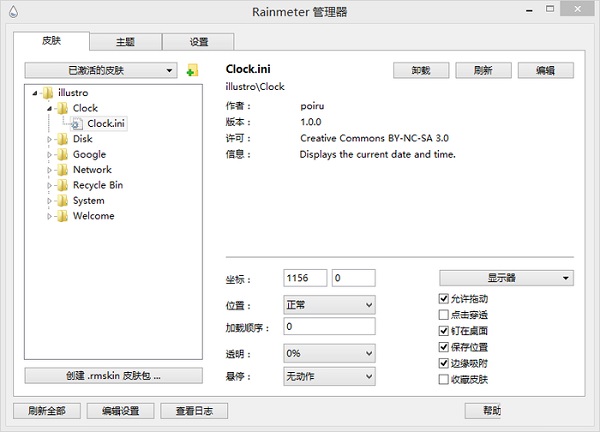Click the version value 1.0.0
The width and height of the screenshot is (600, 432).
311,122
